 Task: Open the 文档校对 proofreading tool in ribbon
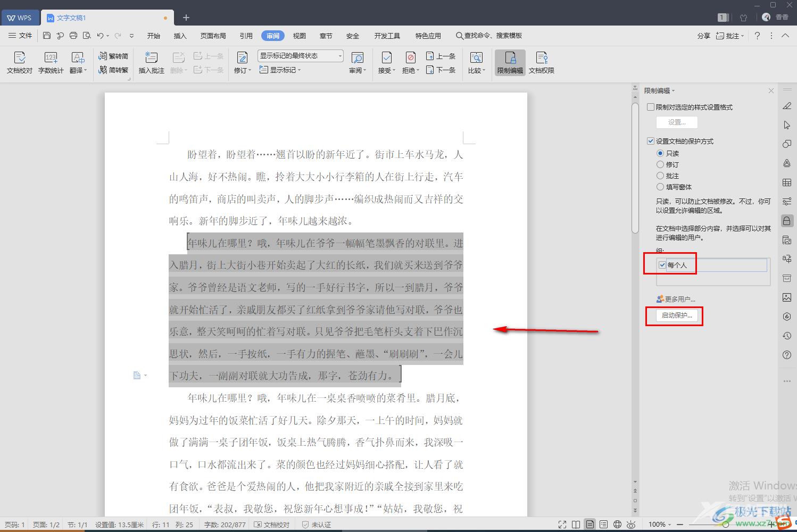click(x=20, y=63)
